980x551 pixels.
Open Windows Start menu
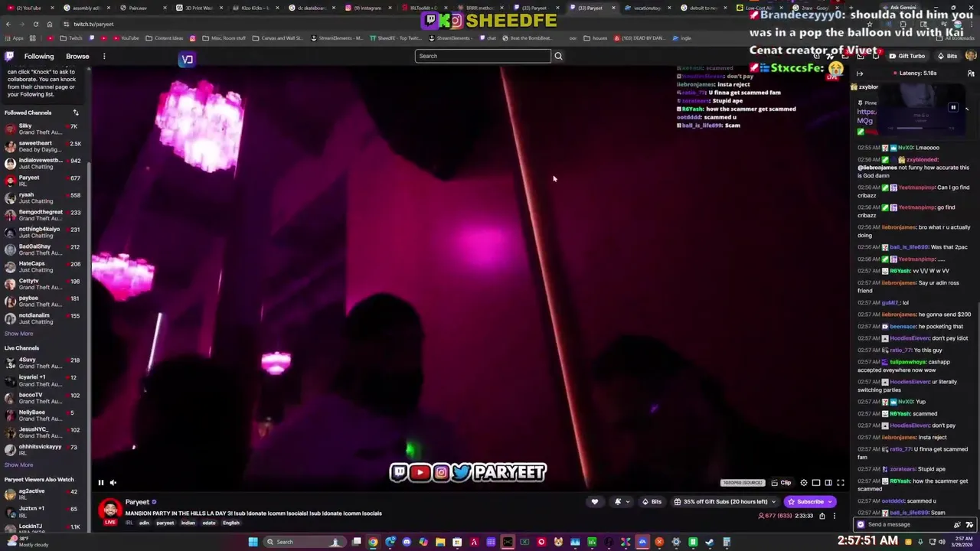(253, 542)
